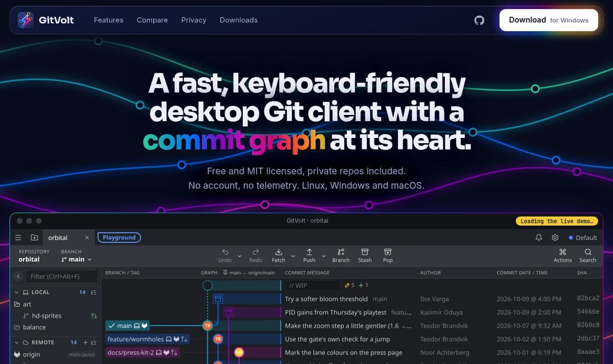Open notifications bell icon
Viewport: 613px width, 364px height.
coord(539,238)
